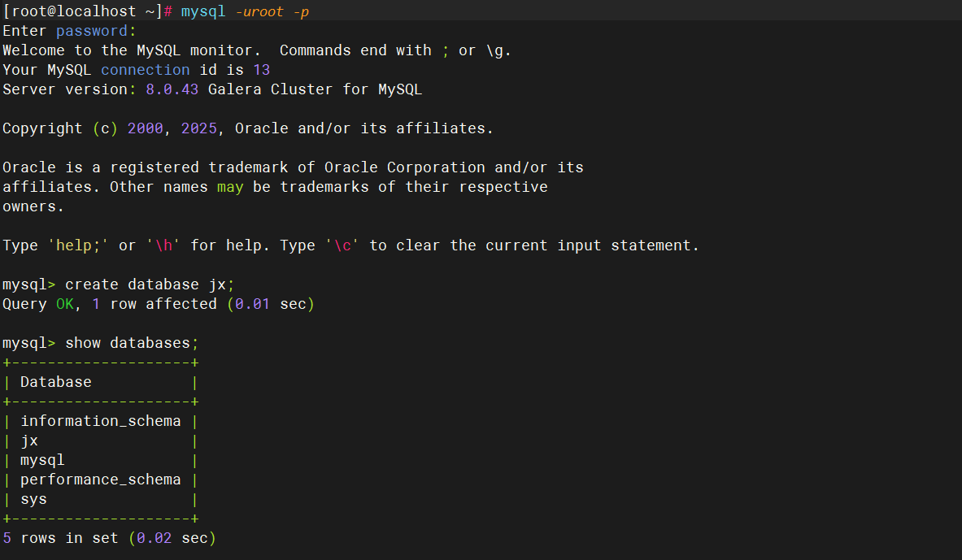Screen dimensions: 962x560
Task: Click 'Galera Cluster for MySQL' text
Action: click(x=315, y=89)
